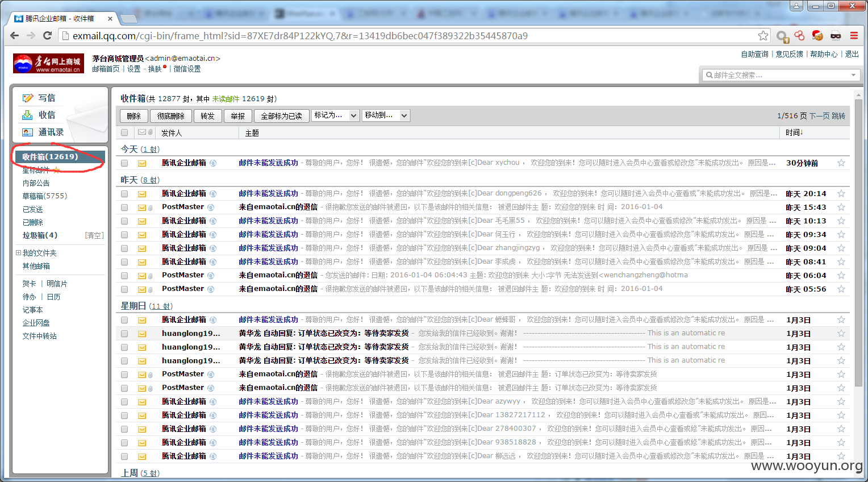
Task: Collapse the 星期日 (11 封) group
Action: [x=147, y=306]
